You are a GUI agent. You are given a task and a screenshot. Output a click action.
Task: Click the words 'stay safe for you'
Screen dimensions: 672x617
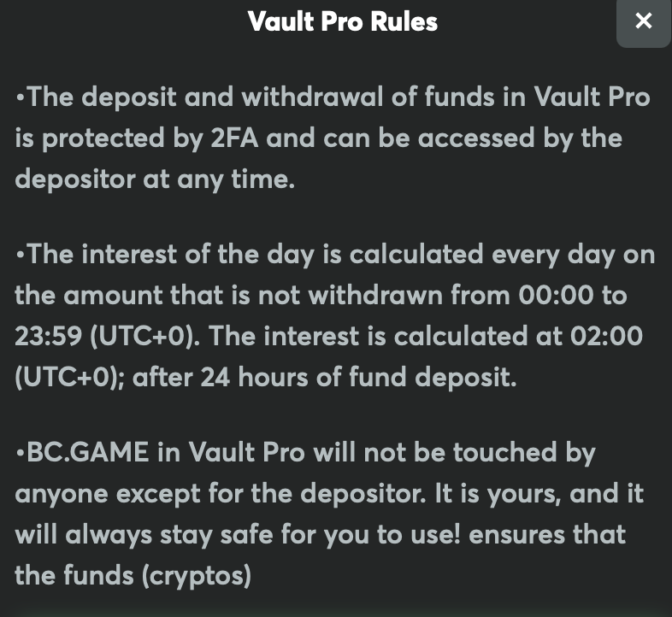(264, 535)
